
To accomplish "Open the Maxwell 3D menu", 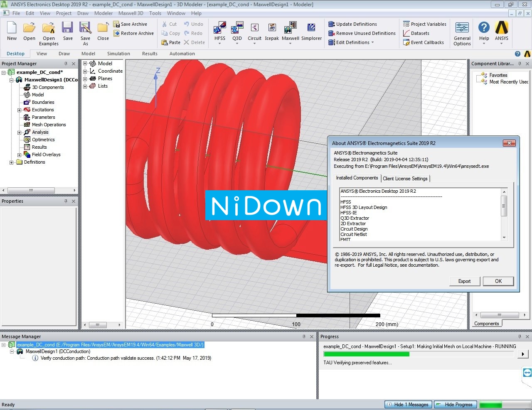I will (131, 13).
